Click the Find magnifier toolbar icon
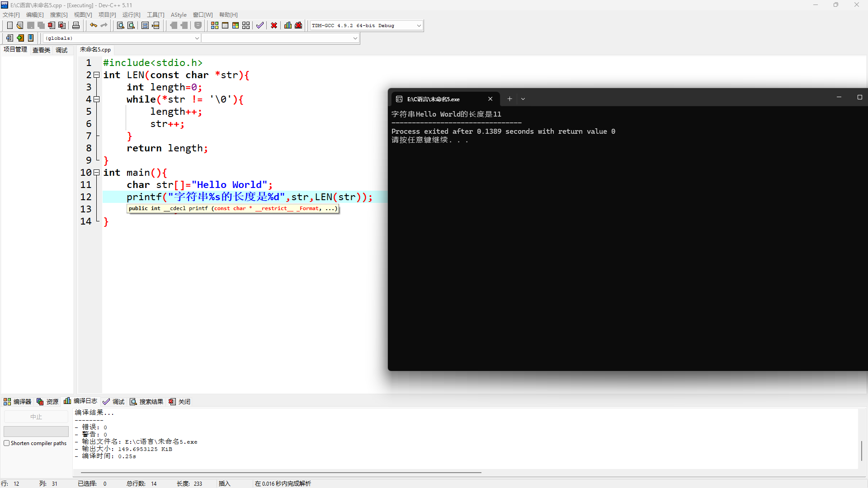Screen dimensions: 868x488 click(x=120, y=25)
